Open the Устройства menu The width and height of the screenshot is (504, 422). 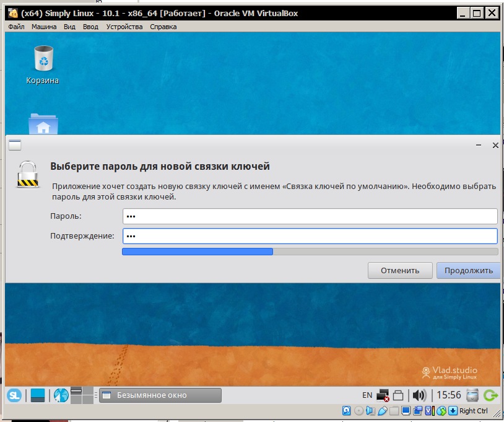click(124, 27)
